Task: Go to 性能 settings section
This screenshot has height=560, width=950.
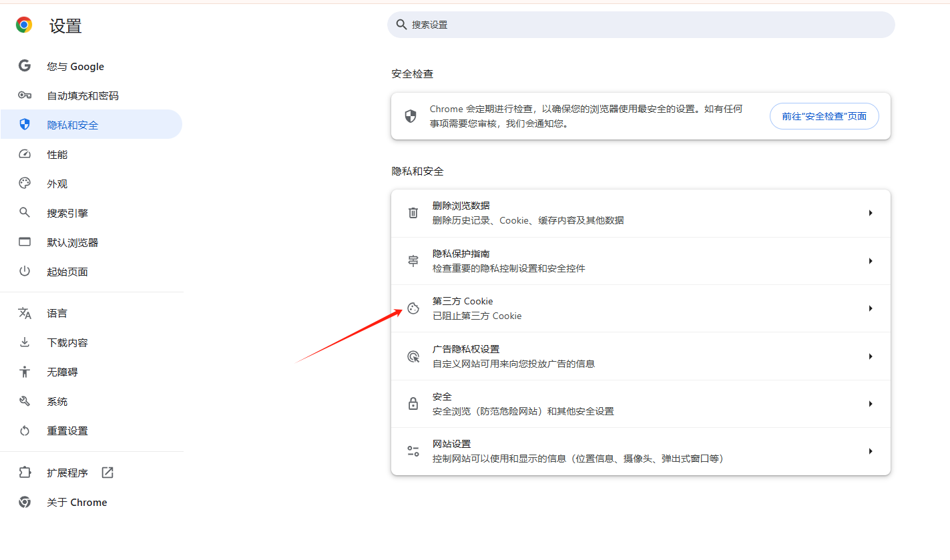Action: pyautogui.click(x=91, y=154)
